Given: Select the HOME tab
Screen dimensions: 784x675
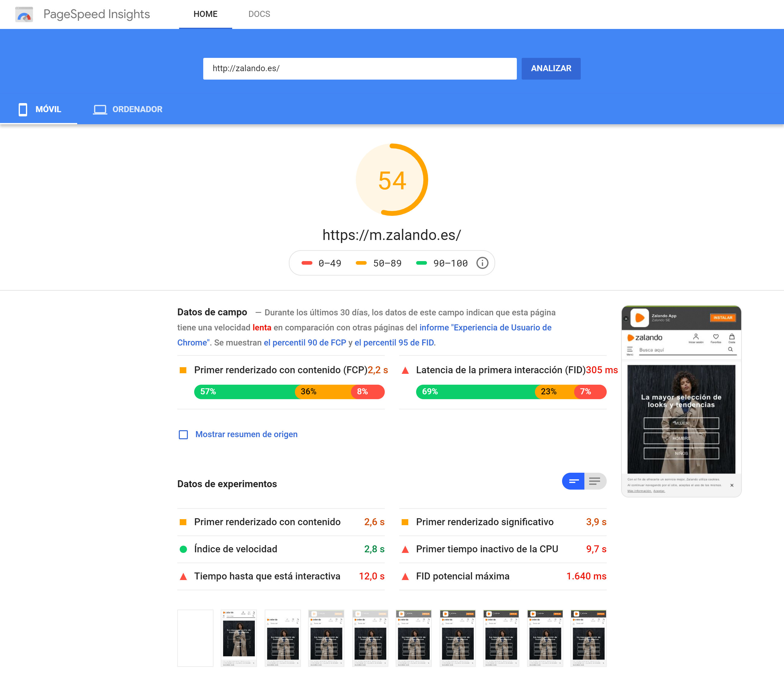Looking at the screenshot, I should (x=205, y=14).
